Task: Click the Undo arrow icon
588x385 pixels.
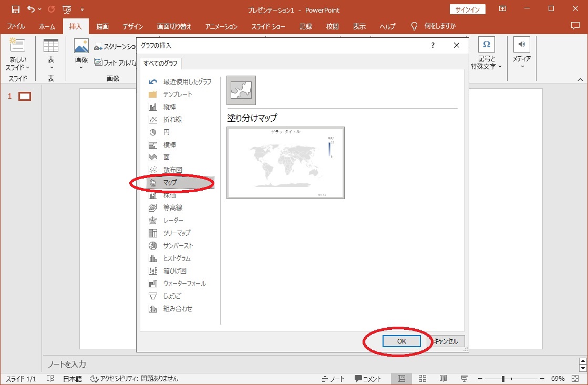Action: [31, 9]
